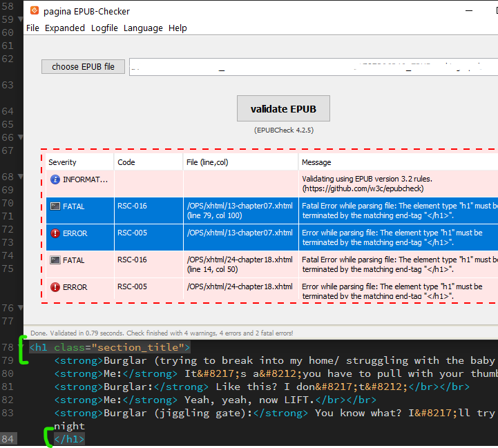Viewport: 498px width, 448px height.
Task: Click the red ERROR icon for 24-chapter18.xhtml
Action: click(55, 287)
